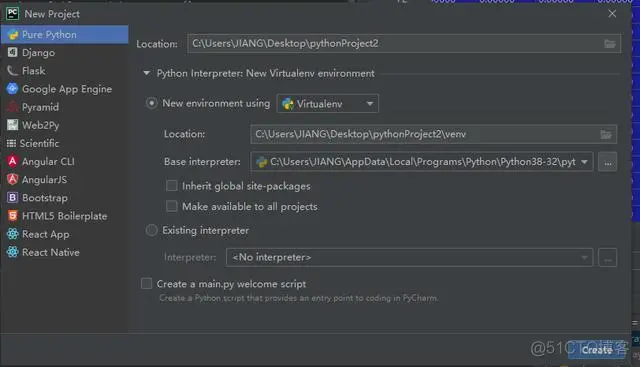Click the Pure Python project type icon
This screenshot has width=640, height=367.
pyautogui.click(x=13, y=35)
